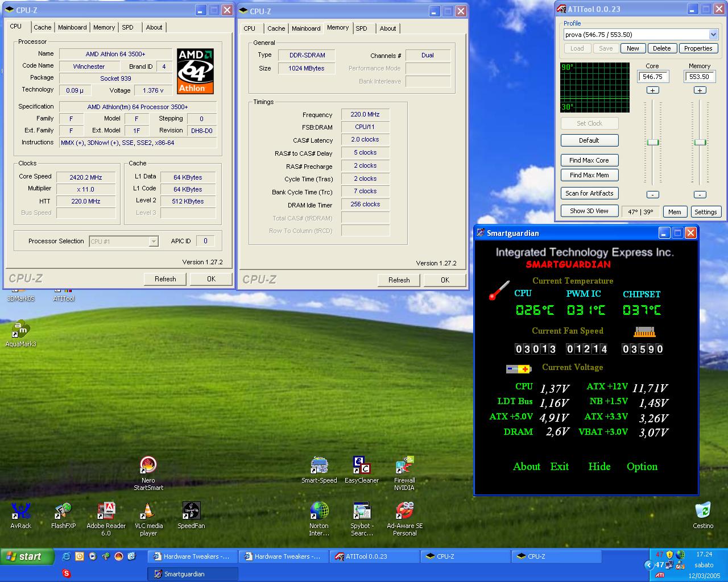
Task: Switch to Mainboard tab in left CPU-Z
Action: point(72,27)
